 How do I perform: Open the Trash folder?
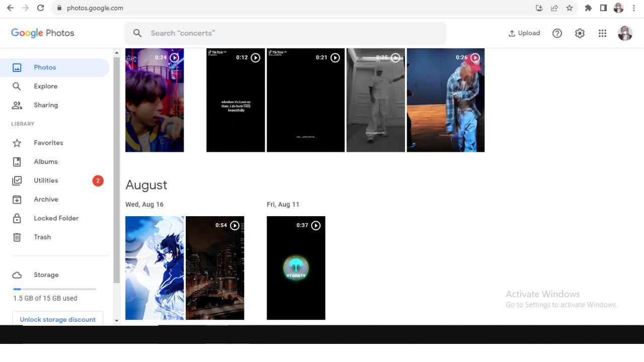pos(42,237)
